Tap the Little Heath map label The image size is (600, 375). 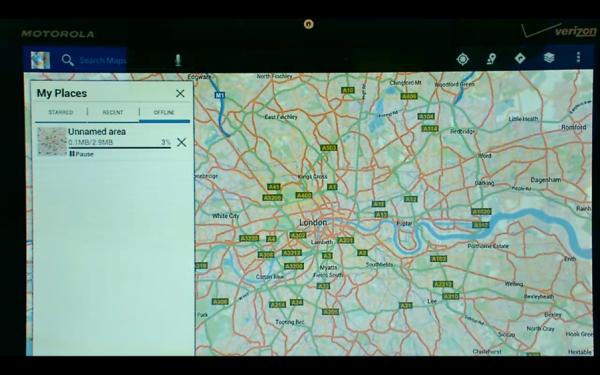(523, 119)
